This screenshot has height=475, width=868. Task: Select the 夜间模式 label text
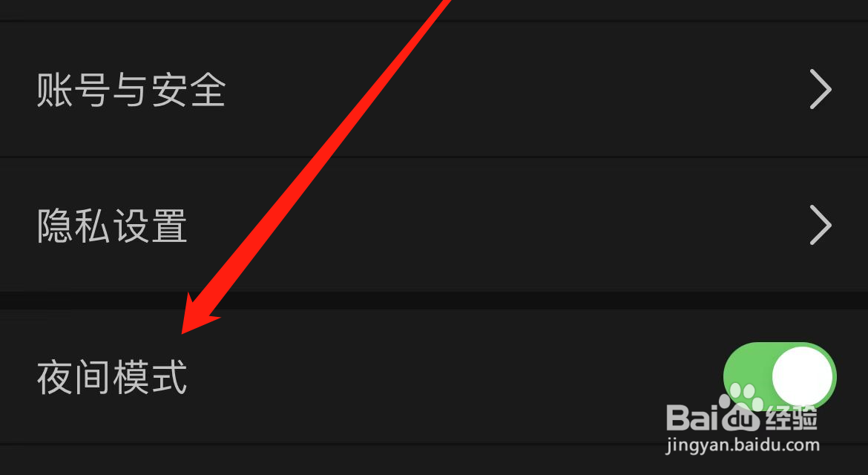pos(112,378)
